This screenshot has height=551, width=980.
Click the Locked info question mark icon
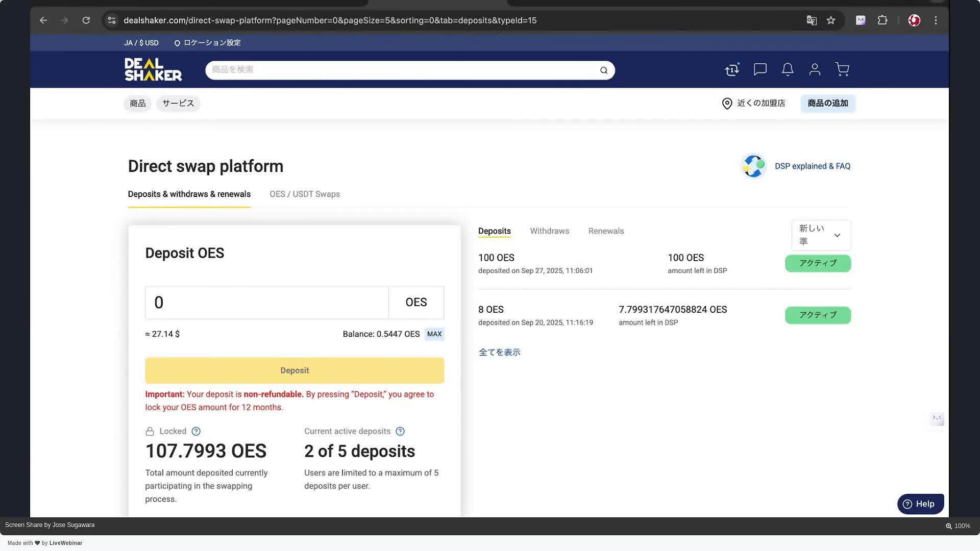(196, 432)
